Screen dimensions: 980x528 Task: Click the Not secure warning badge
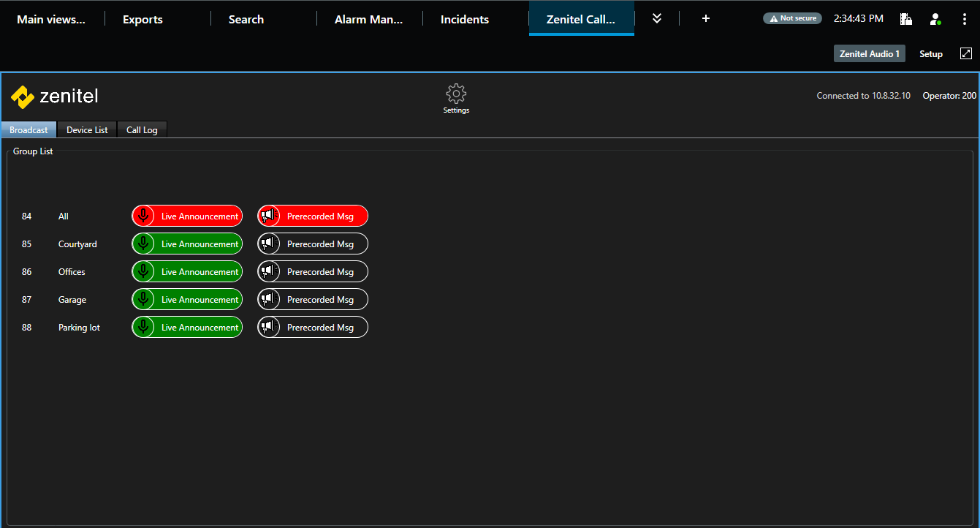(792, 19)
